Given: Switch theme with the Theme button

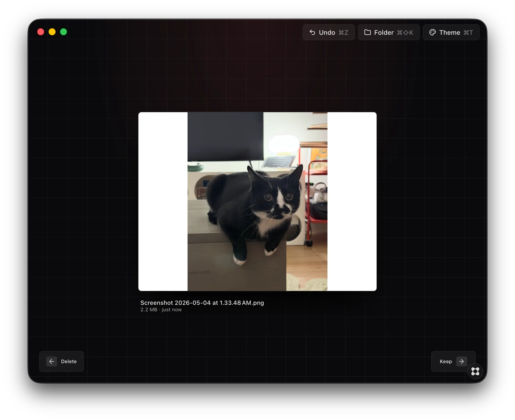Looking at the screenshot, I should 451,33.
